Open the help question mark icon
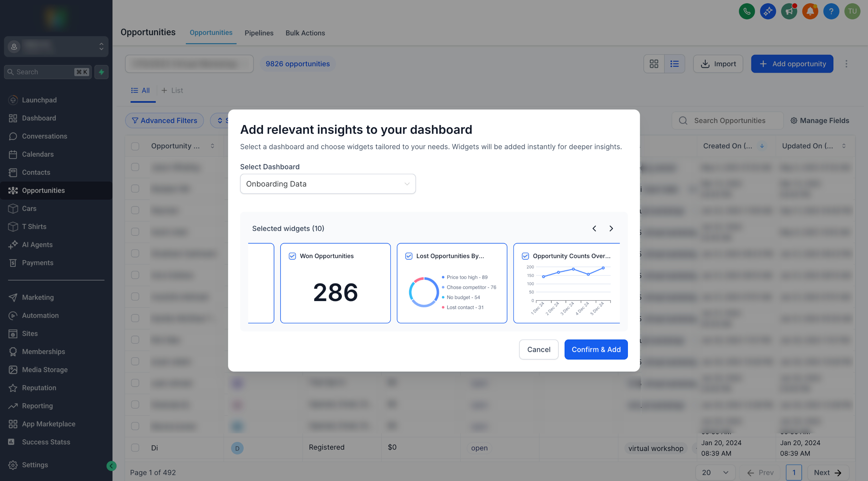868x481 pixels. (x=831, y=11)
